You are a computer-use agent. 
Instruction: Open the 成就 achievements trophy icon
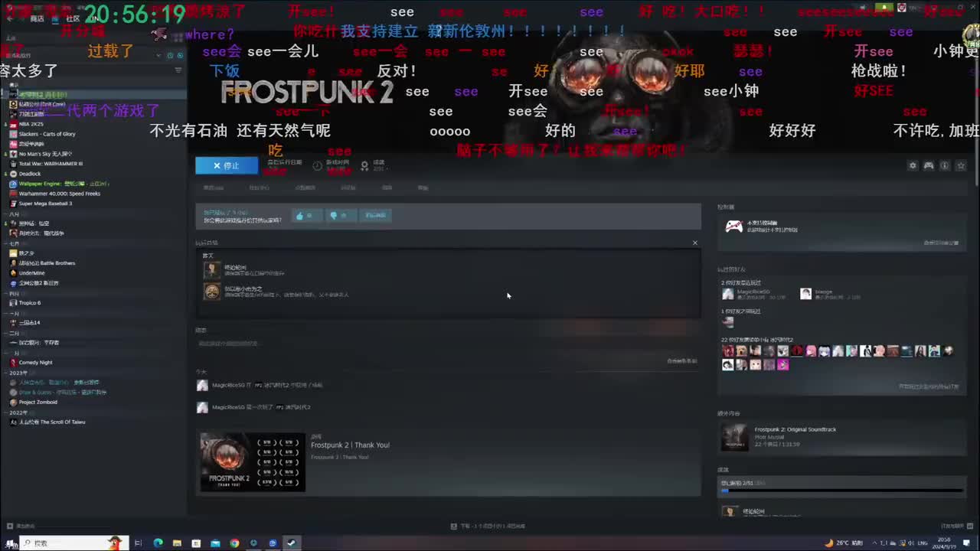[364, 165]
